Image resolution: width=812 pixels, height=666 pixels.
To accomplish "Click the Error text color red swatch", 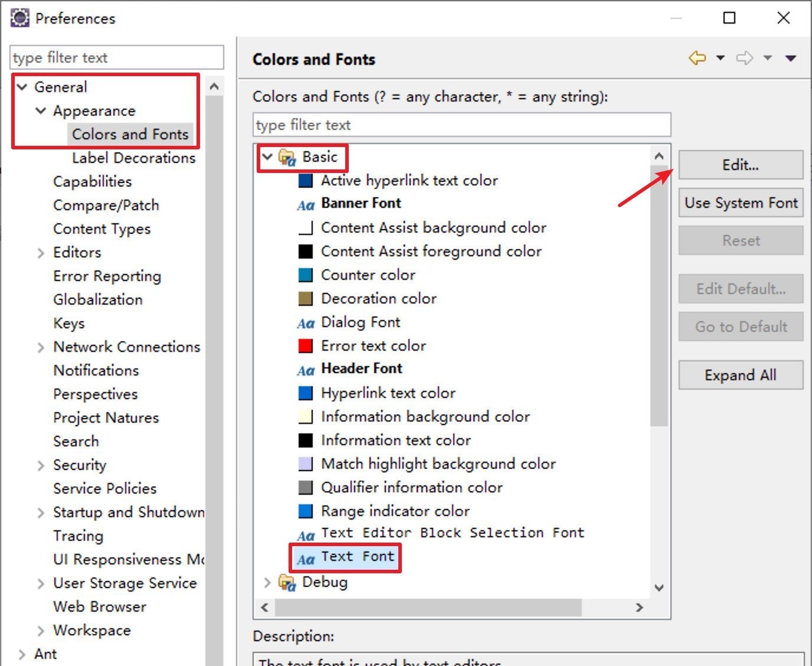I will 305,345.
